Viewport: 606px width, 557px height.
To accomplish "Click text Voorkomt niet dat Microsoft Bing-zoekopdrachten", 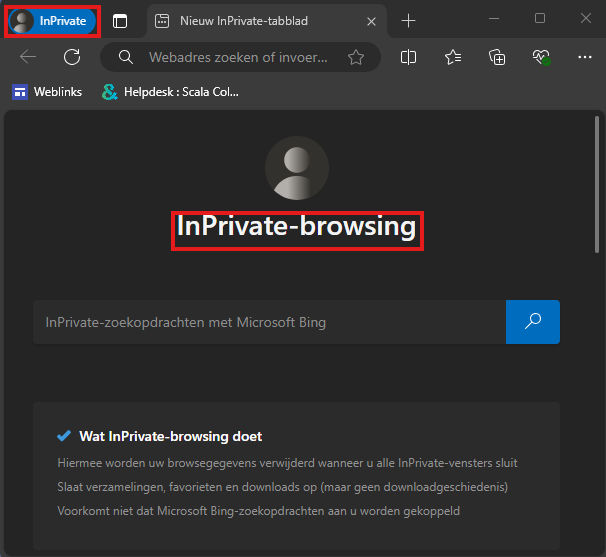I will point(259,511).
